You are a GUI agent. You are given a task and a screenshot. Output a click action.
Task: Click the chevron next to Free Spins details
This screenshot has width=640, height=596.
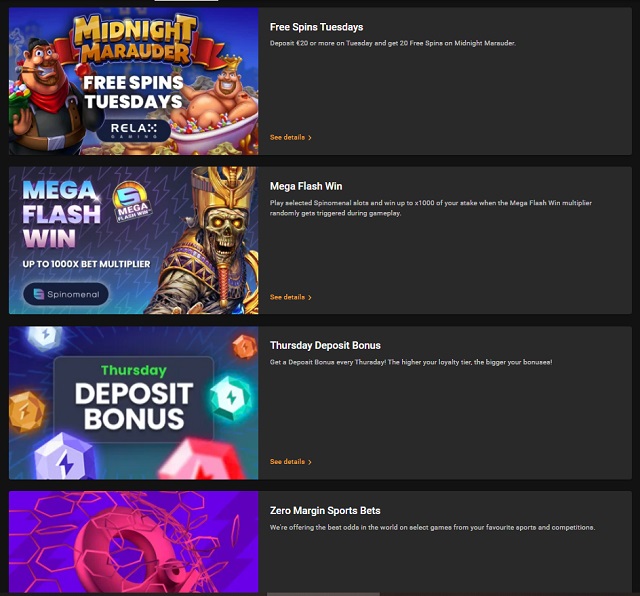tap(310, 138)
